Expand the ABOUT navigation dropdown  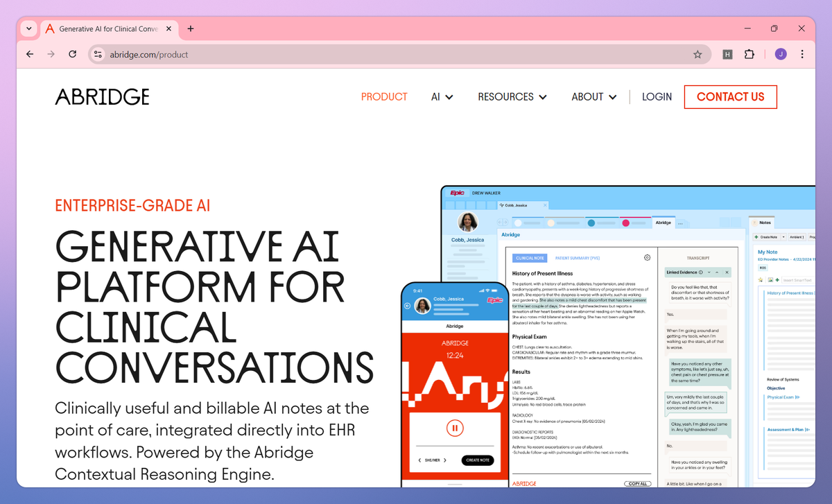[x=594, y=97]
